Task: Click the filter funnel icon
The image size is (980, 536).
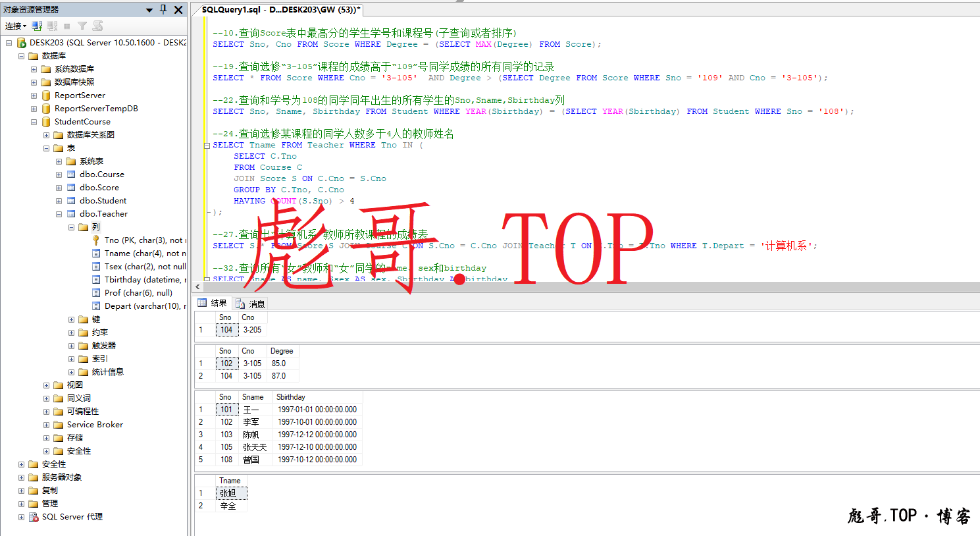Action: (82, 26)
